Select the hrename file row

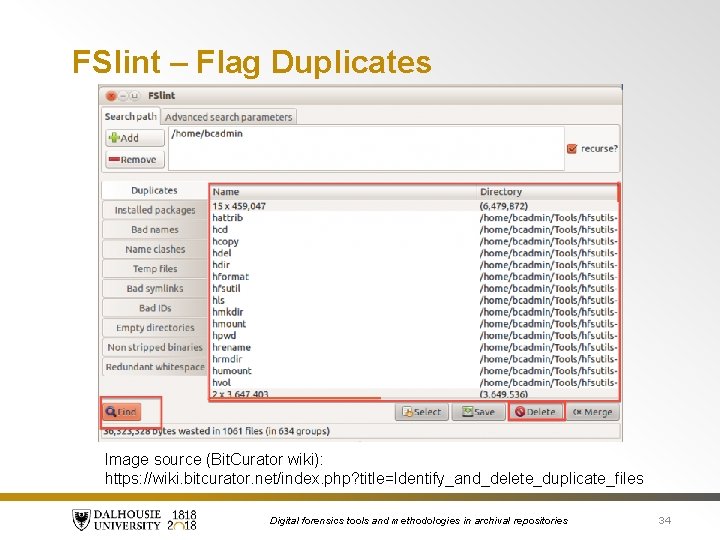click(x=414, y=348)
